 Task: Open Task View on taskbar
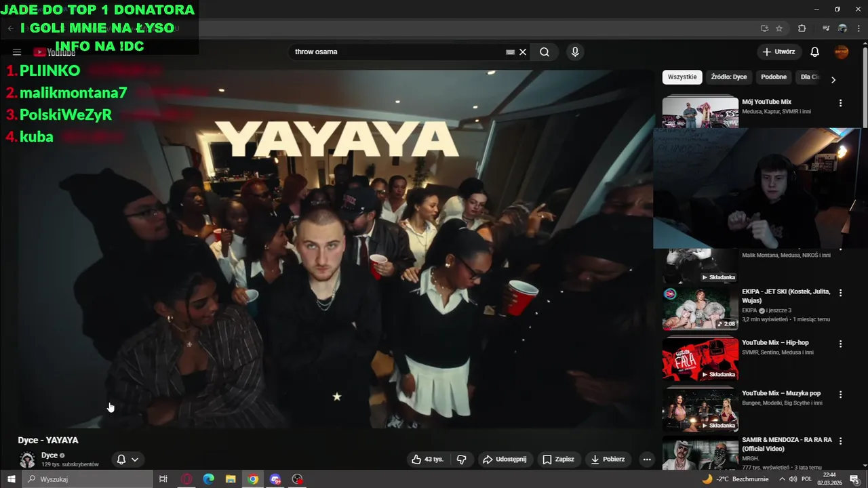(163, 479)
